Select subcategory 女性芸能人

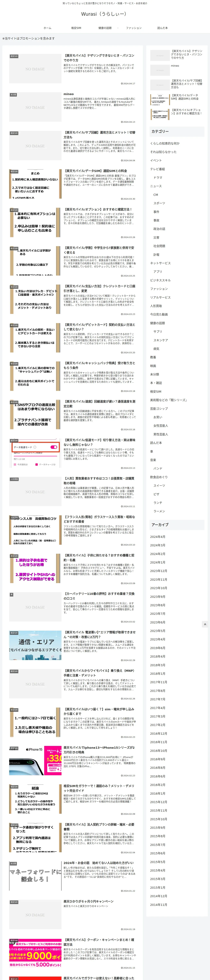(x=160, y=426)
